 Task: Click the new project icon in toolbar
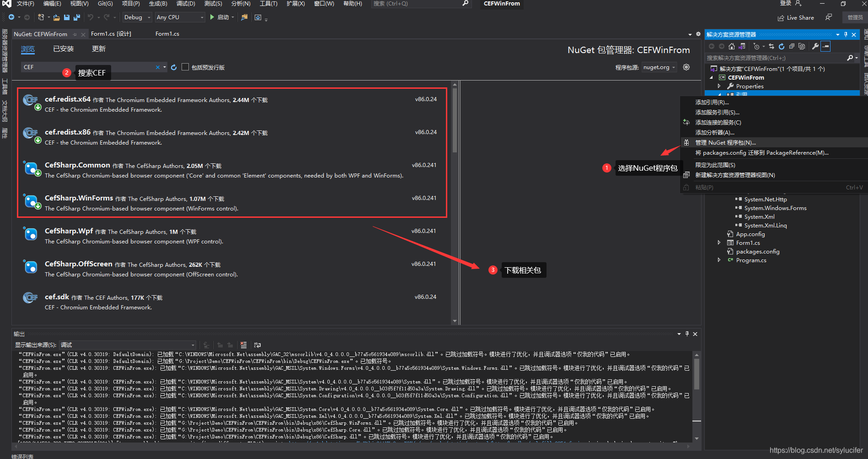point(41,17)
